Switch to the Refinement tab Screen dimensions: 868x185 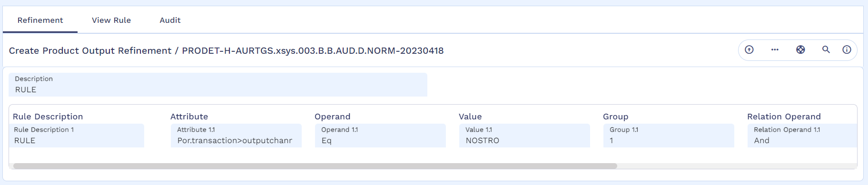point(40,20)
